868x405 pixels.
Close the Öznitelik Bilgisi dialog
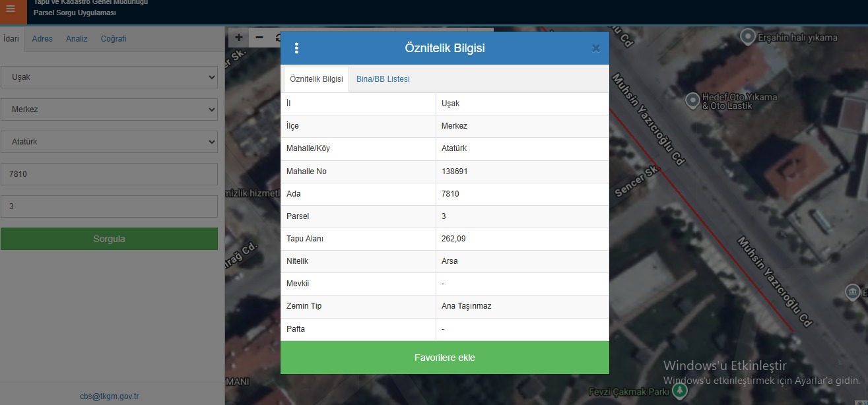point(596,48)
